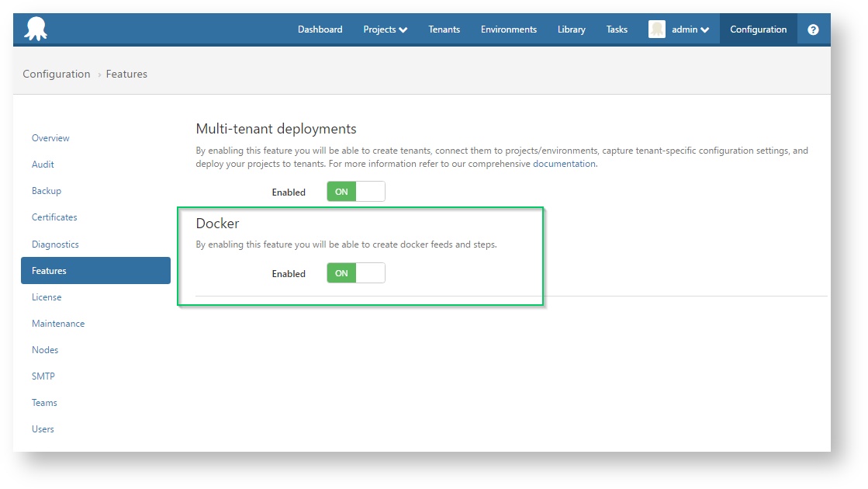Open the Environments section
The width and height of the screenshot is (868, 489).
tap(508, 29)
